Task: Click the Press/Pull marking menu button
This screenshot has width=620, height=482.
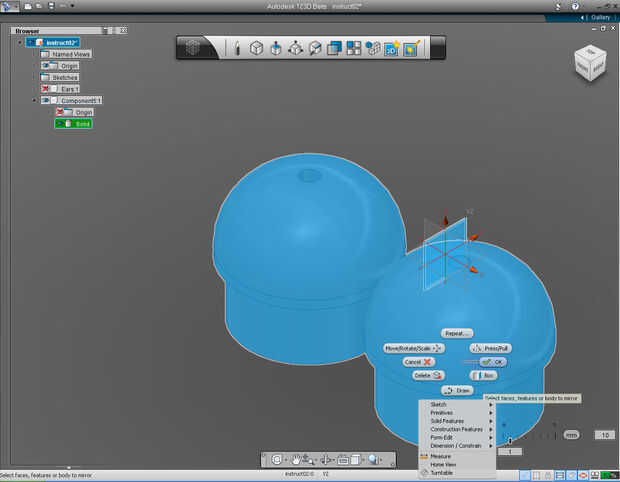Action: (x=491, y=348)
